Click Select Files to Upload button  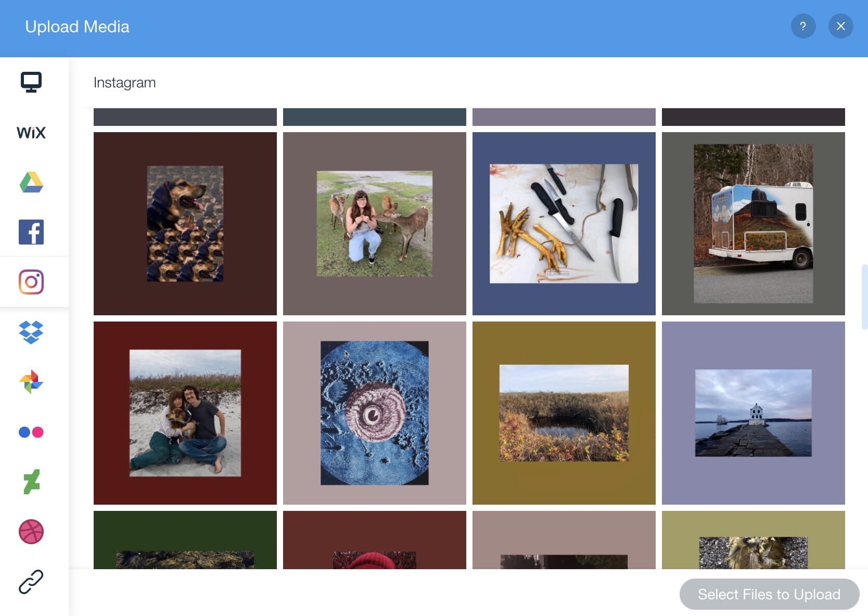[769, 594]
